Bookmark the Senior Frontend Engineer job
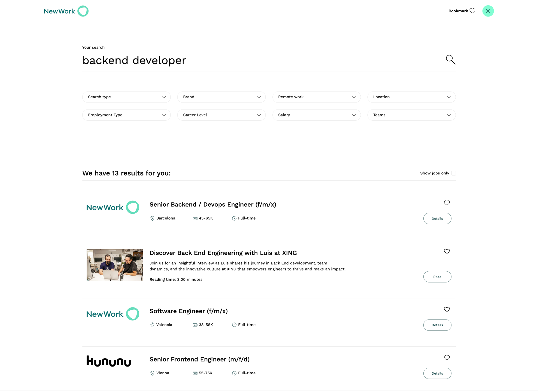Image resolution: width=538 pixels, height=392 pixels. 447,358
